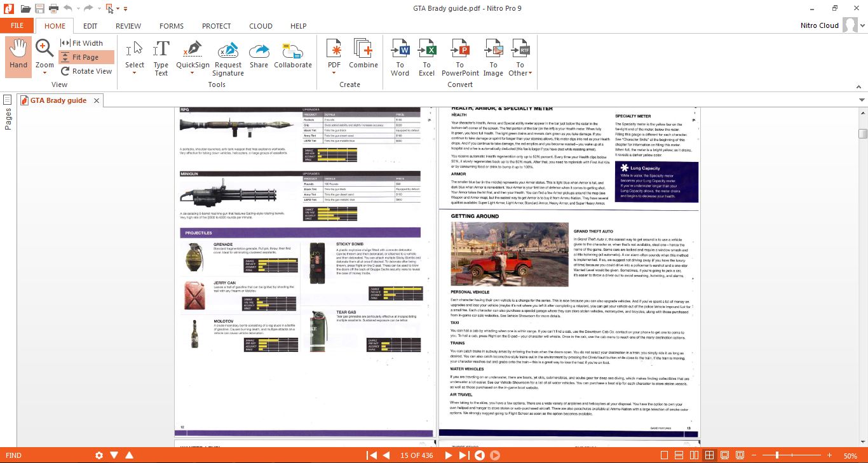Viewport: 868px width, 463px height.
Task: Switch to continuous page view
Action: [679, 455]
